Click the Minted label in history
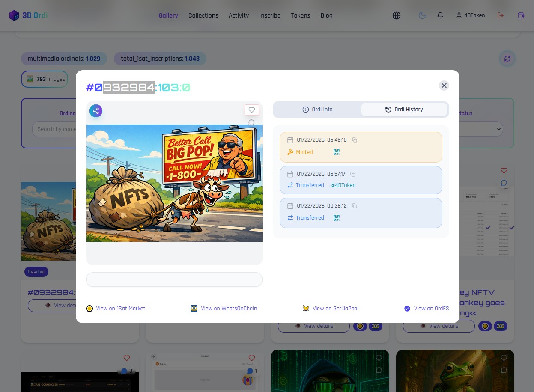This screenshot has height=392, width=534. tap(304, 152)
